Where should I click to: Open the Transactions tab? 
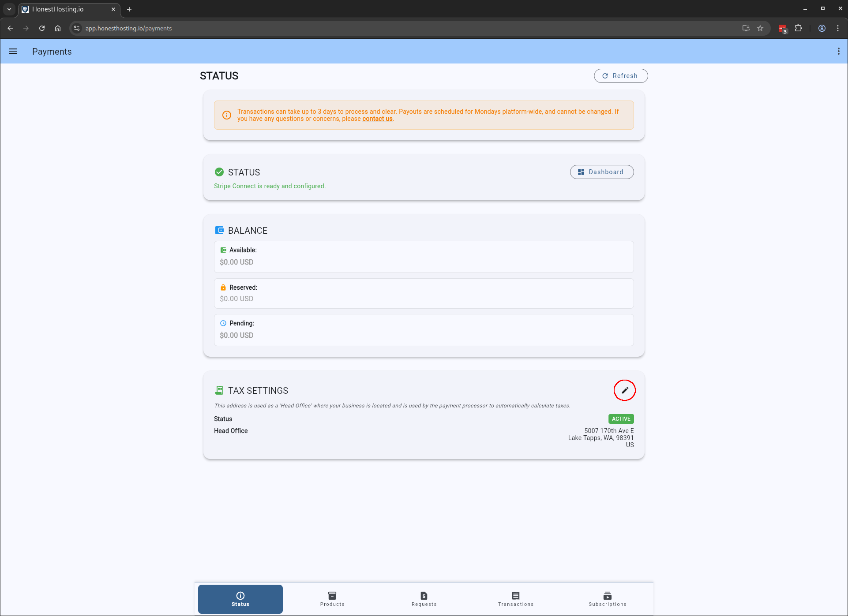coord(516,599)
